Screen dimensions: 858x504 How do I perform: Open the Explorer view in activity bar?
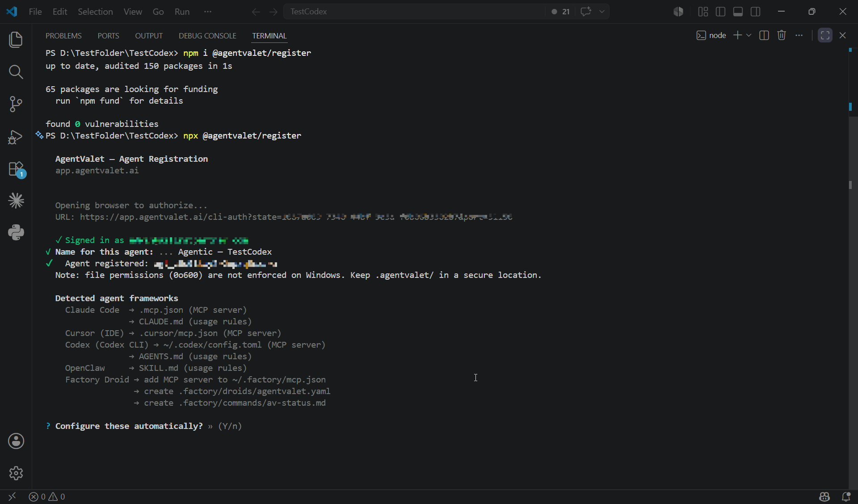(x=16, y=40)
